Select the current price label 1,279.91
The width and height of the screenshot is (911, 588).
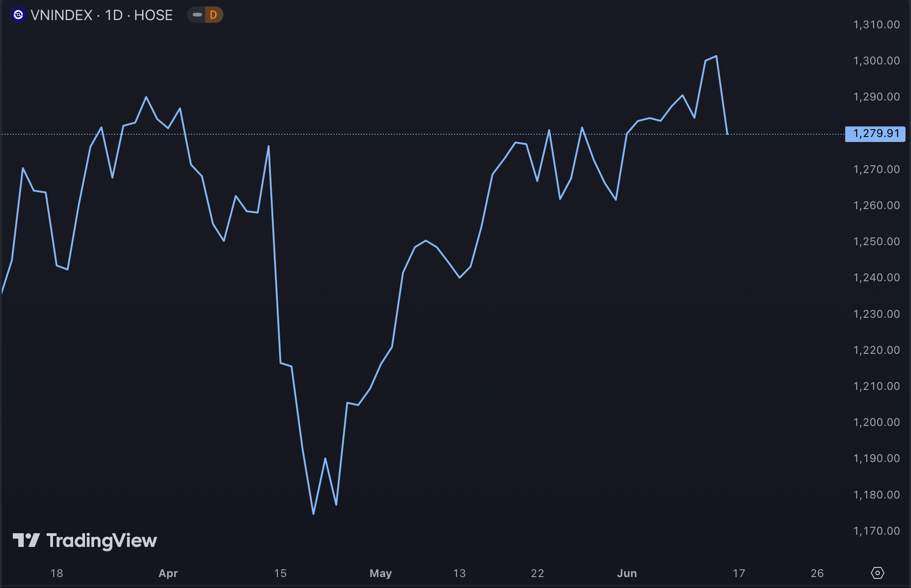(875, 134)
